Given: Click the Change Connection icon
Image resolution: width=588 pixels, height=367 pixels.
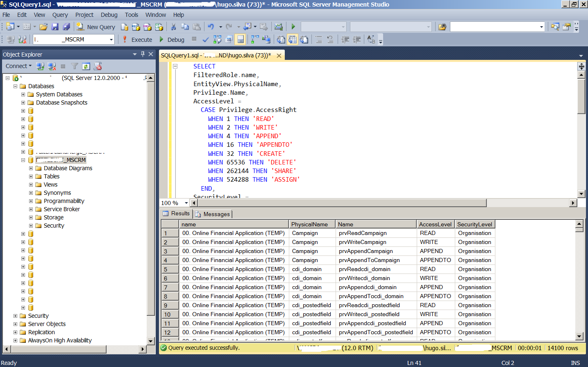Looking at the screenshot, I should pos(22,39).
